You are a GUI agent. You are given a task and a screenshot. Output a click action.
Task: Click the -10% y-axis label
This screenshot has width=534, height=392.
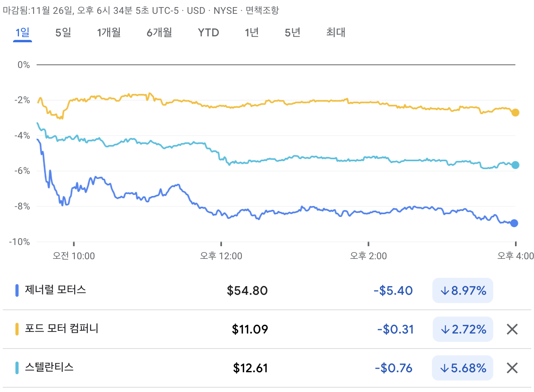19,242
